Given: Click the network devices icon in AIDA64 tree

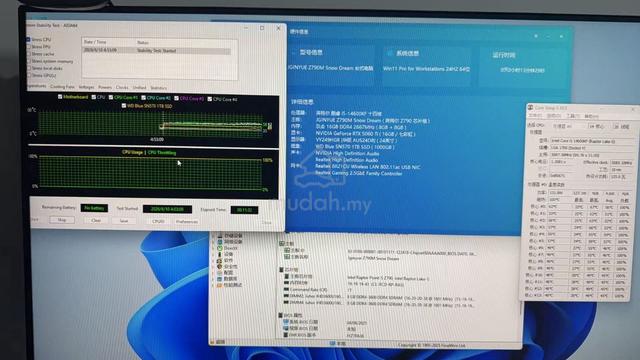Looking at the screenshot, I should click(x=220, y=242).
